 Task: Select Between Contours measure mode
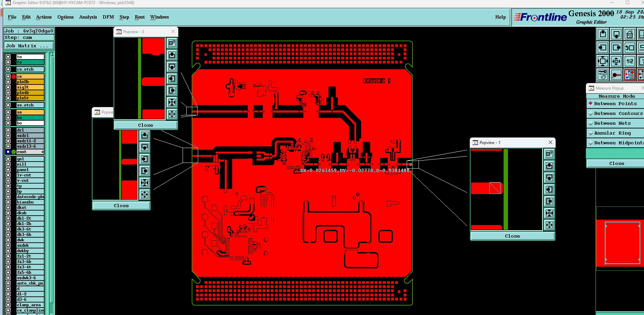click(x=615, y=114)
